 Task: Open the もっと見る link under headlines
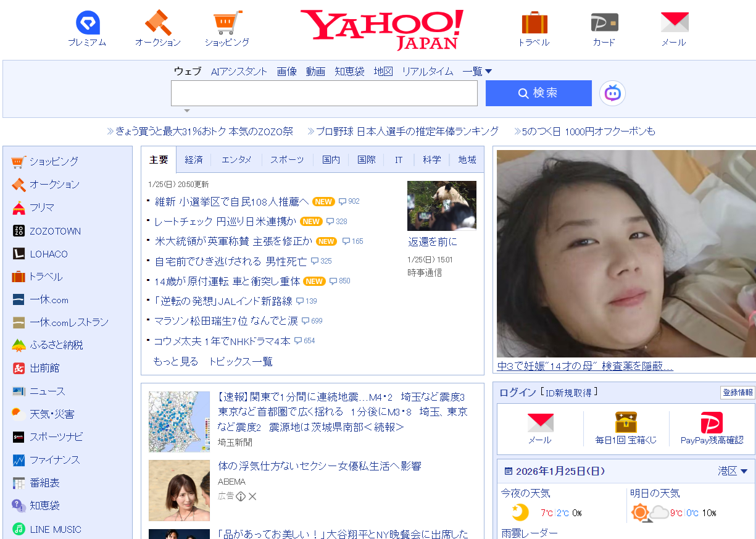[176, 362]
